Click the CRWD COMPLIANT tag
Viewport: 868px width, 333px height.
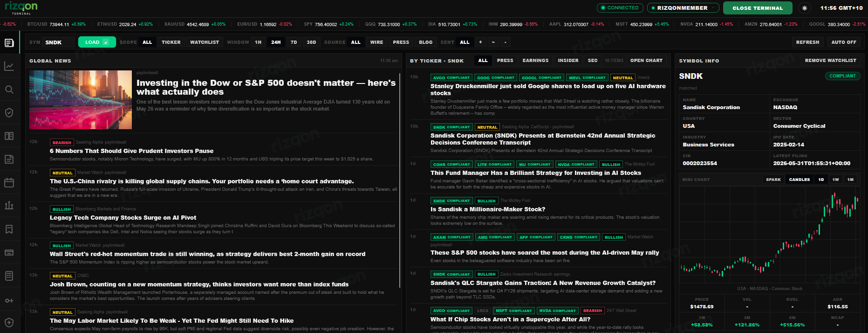[578, 237]
